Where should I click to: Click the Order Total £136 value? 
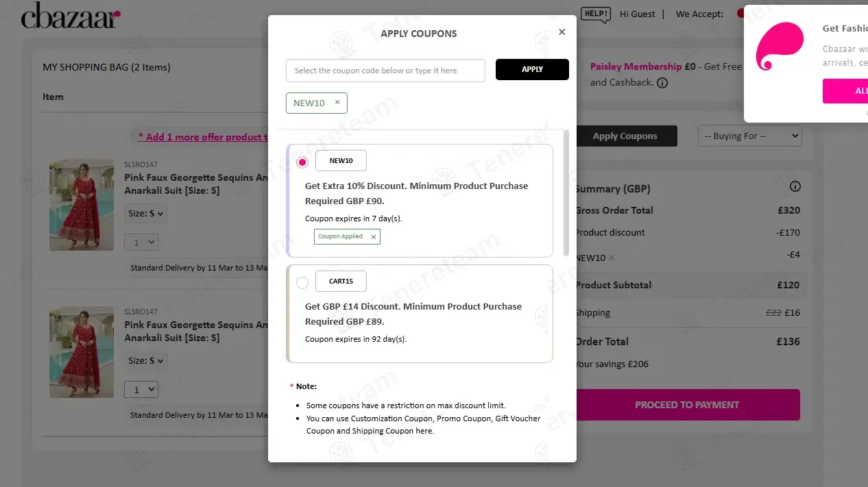click(x=788, y=341)
